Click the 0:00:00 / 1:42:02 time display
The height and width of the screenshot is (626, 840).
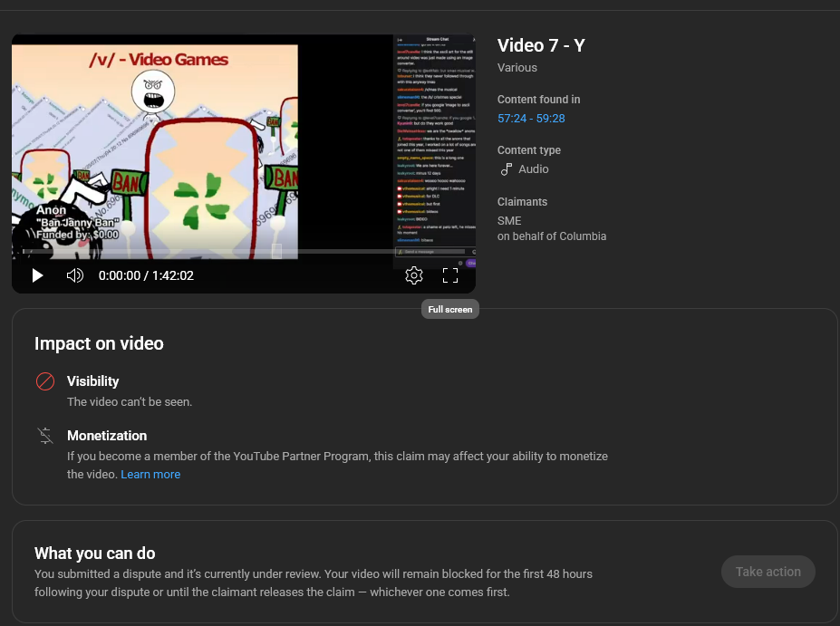(x=146, y=275)
